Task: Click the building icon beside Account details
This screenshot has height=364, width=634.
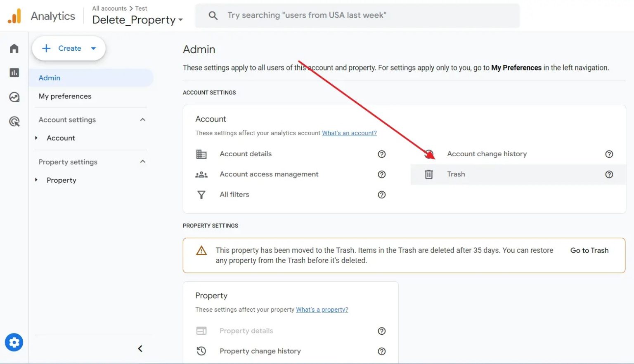Action: (201, 154)
